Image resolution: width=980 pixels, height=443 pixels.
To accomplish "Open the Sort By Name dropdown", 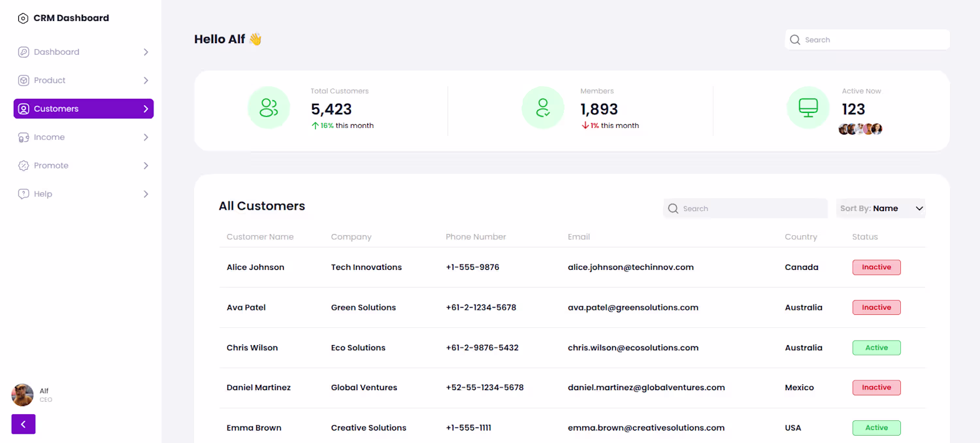I will coord(881,208).
